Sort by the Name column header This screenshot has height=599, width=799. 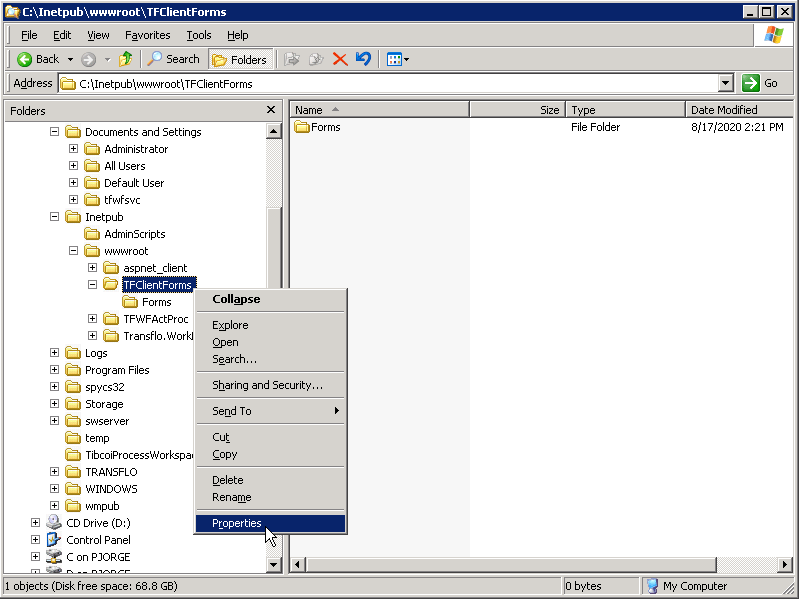tap(380, 110)
